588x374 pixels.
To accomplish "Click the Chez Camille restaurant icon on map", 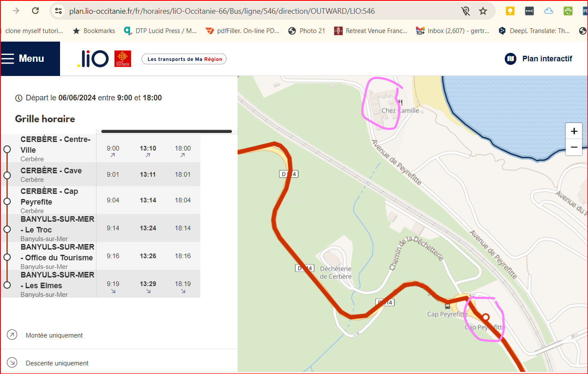I will 400,102.
